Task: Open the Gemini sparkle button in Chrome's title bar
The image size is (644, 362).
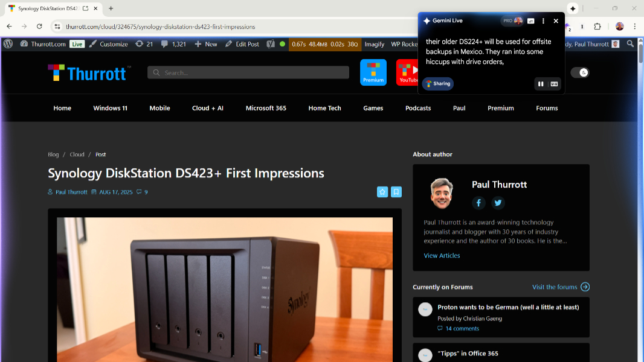Action: click(x=573, y=8)
